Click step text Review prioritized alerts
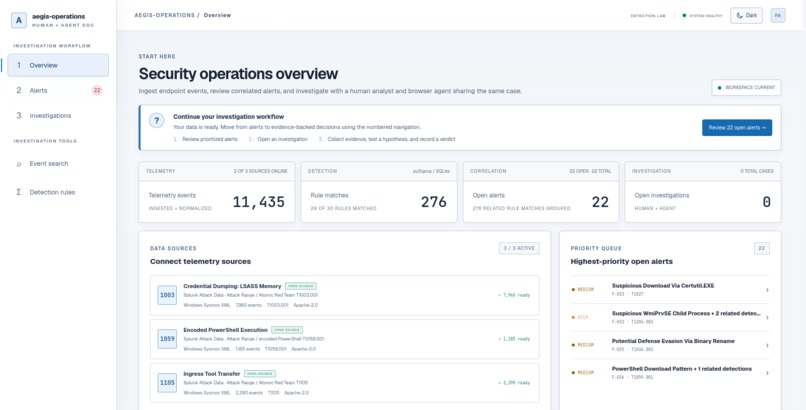The height and width of the screenshot is (410, 806). tap(210, 139)
